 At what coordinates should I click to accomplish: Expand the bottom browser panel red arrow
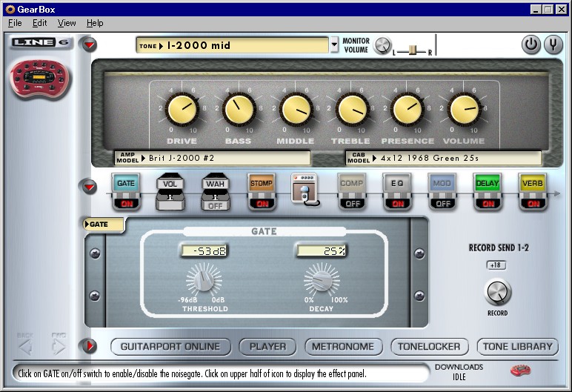tap(90, 345)
